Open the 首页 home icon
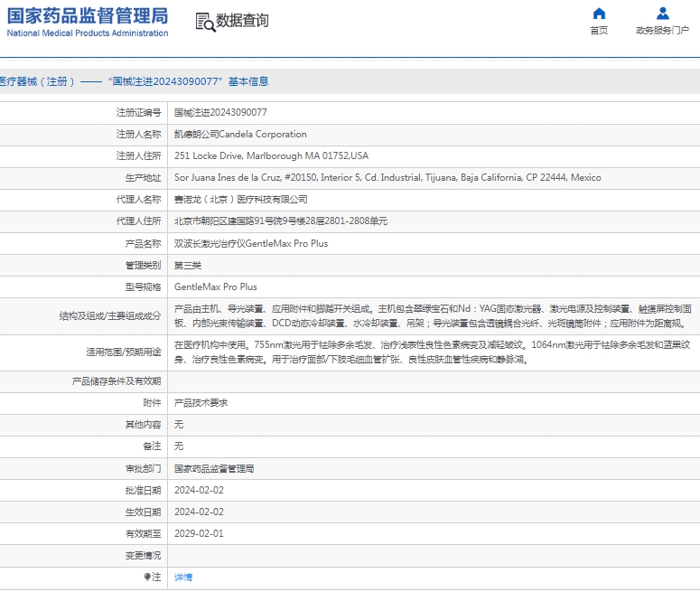Image resolution: width=700 pixels, height=592 pixels. click(599, 14)
